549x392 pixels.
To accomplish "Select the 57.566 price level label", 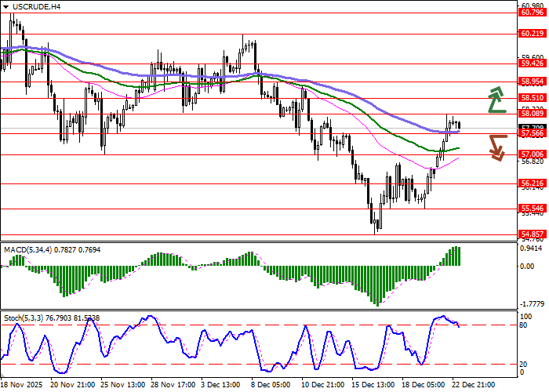I will coord(533,133).
